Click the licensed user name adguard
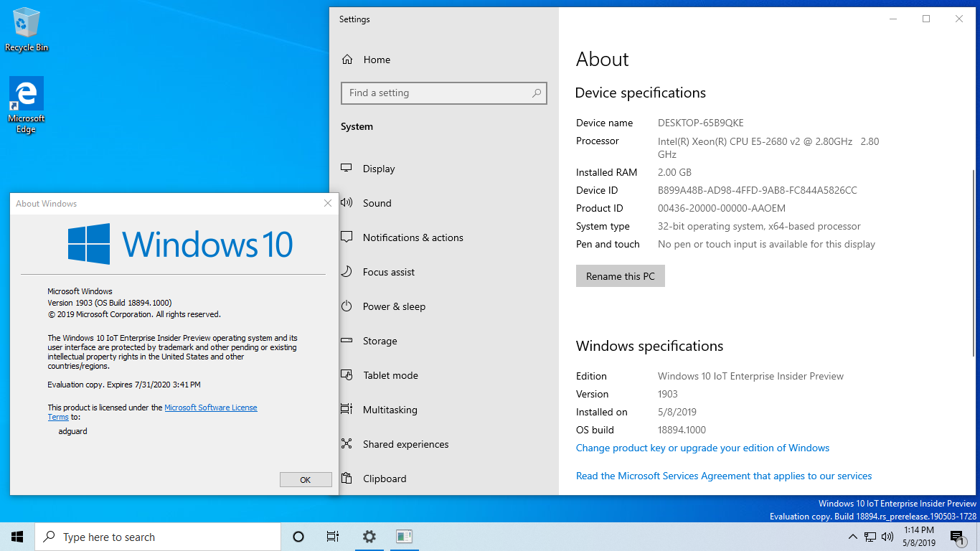 point(72,431)
